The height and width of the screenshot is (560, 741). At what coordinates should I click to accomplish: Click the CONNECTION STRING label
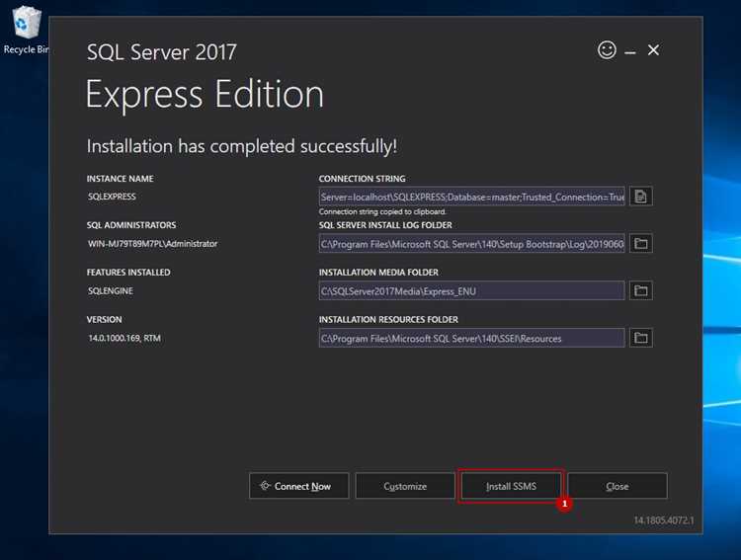[x=362, y=179]
